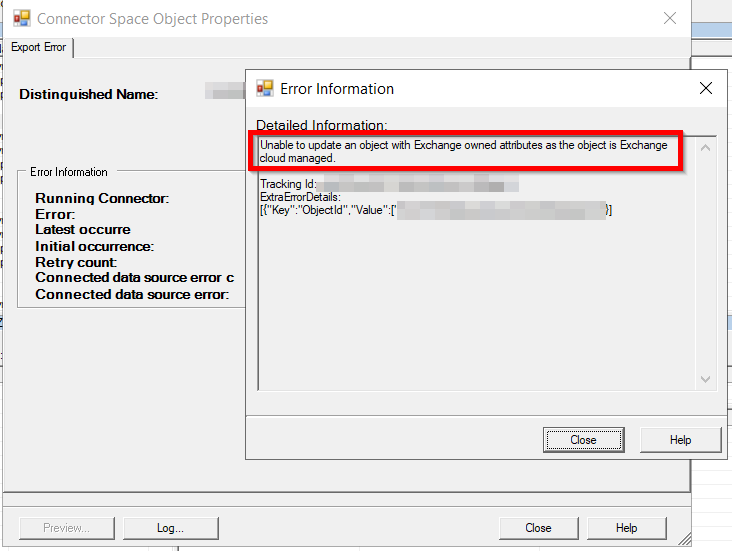Close the Error Information dialog with Close button
The width and height of the screenshot is (732, 551).
tap(583, 440)
